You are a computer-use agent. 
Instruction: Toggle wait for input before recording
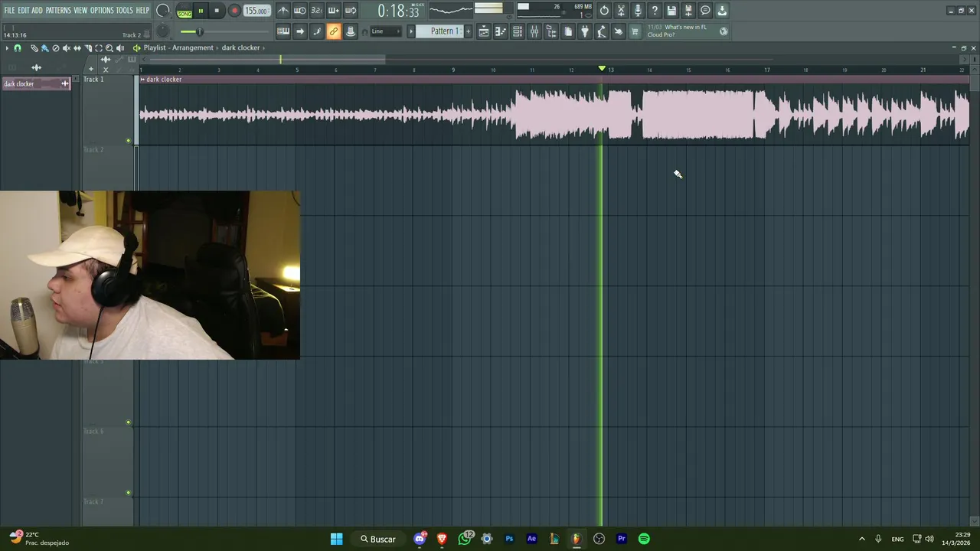[x=300, y=11]
